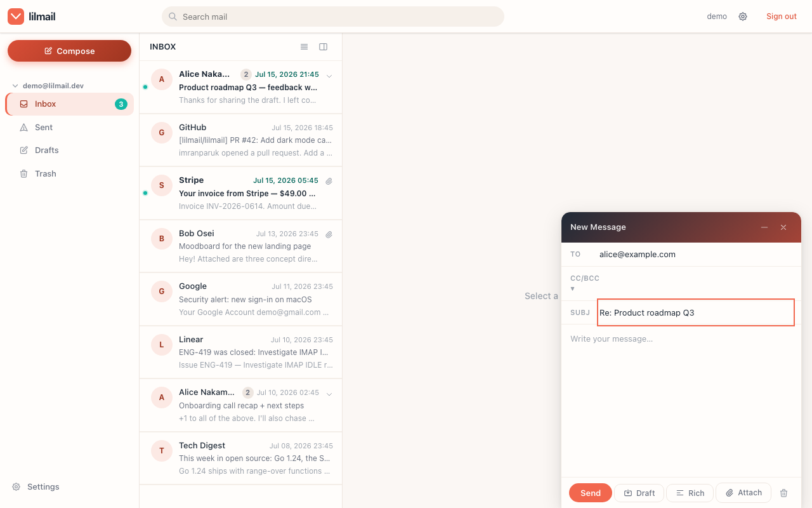This screenshot has width=812, height=508.
Task: Open the Sent folder
Action: click(70, 128)
